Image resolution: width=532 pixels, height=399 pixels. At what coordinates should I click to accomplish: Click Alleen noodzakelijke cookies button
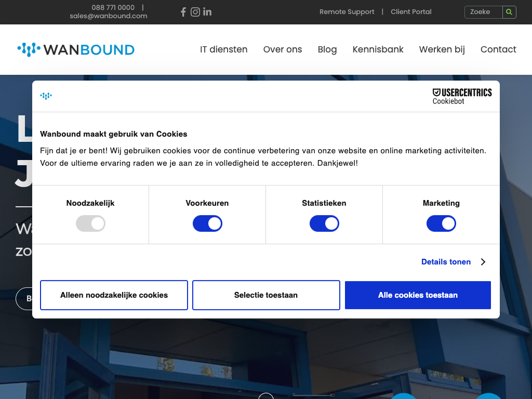pyautogui.click(x=114, y=295)
